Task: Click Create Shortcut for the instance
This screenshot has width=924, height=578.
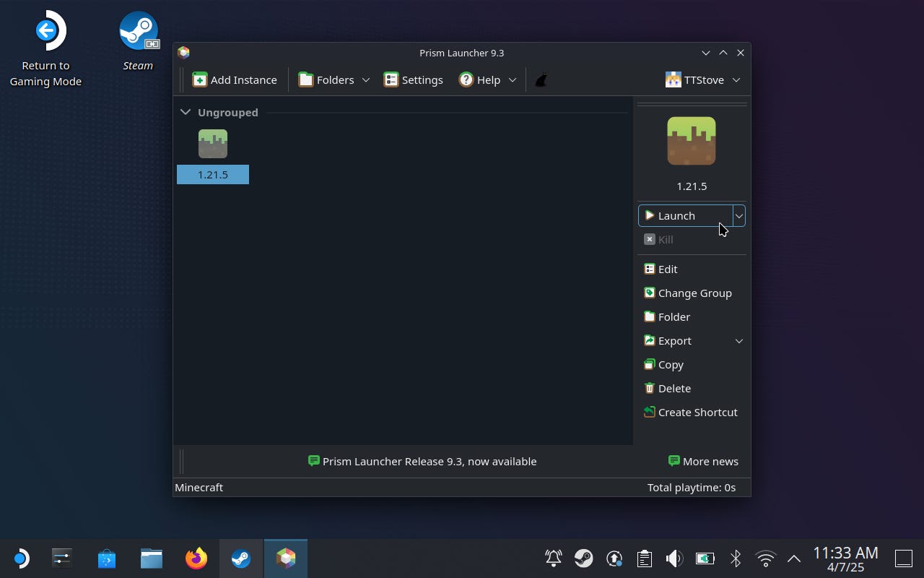Action: coord(691,412)
